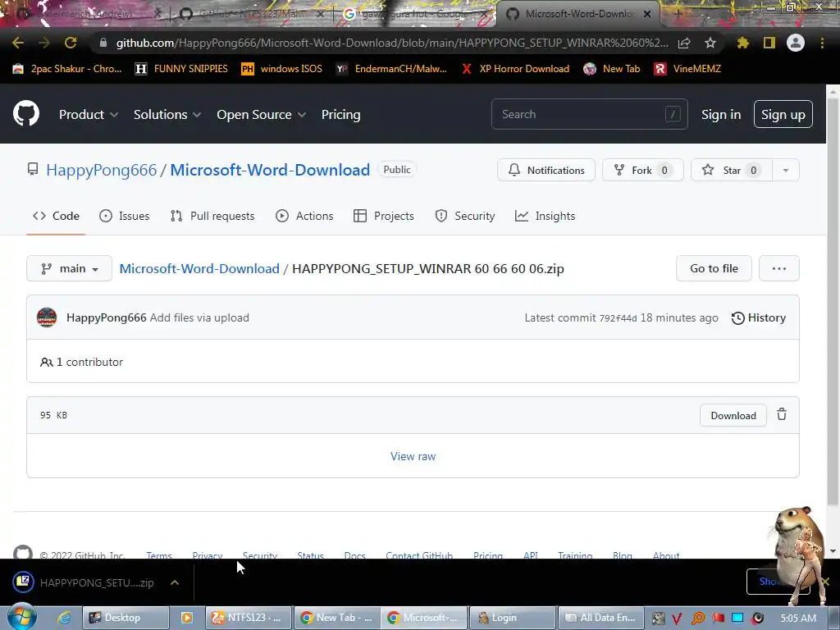Switch to the Desktop taskbar item
Screen dimensions: 840x630
[x=126, y=618]
